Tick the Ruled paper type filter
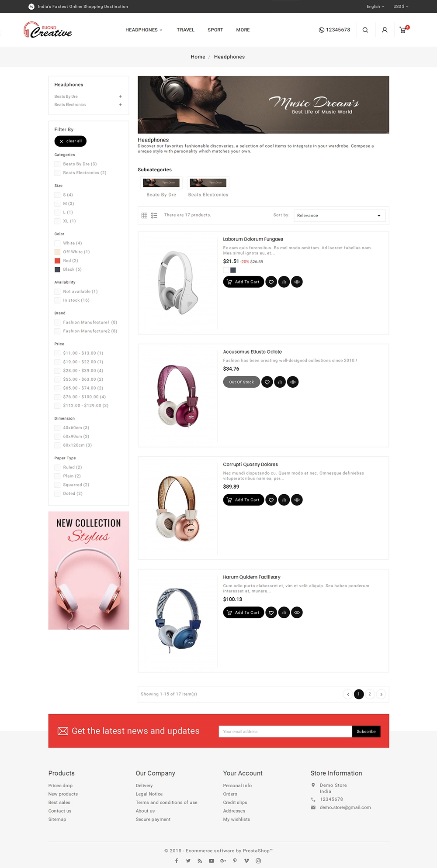Image resolution: width=437 pixels, height=868 pixels. (57, 467)
